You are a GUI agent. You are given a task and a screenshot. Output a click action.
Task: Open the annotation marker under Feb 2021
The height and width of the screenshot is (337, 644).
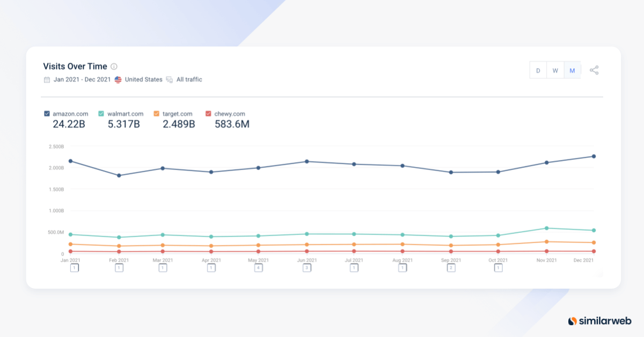click(119, 268)
